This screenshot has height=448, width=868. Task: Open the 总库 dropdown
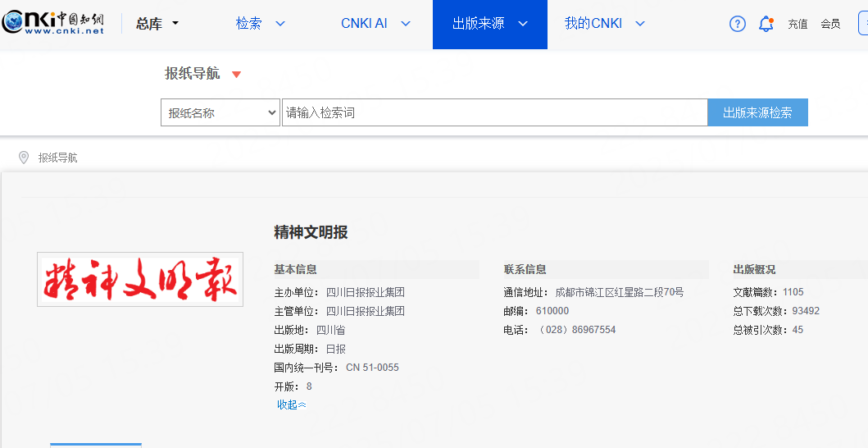click(x=157, y=24)
